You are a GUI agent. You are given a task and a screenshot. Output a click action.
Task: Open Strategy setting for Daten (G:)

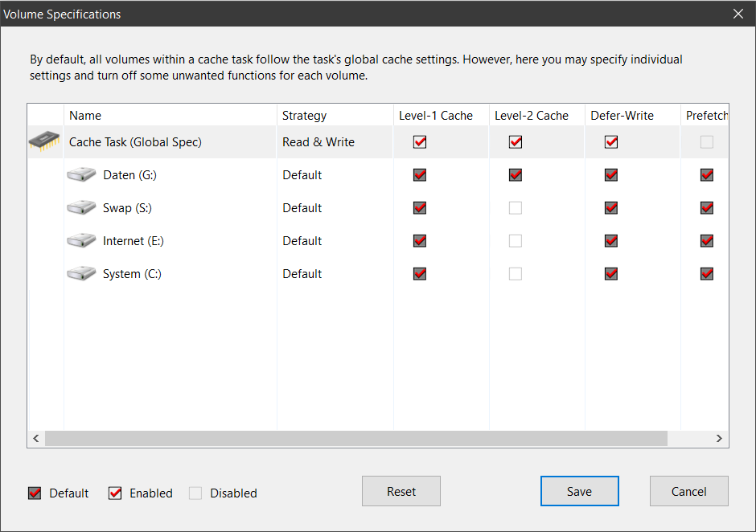[x=302, y=174]
